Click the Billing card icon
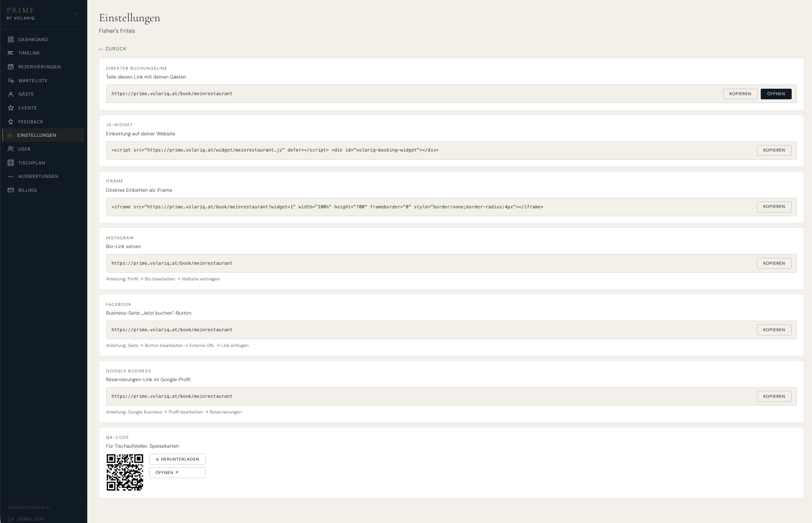Image resolution: width=812 pixels, height=523 pixels. (11, 190)
